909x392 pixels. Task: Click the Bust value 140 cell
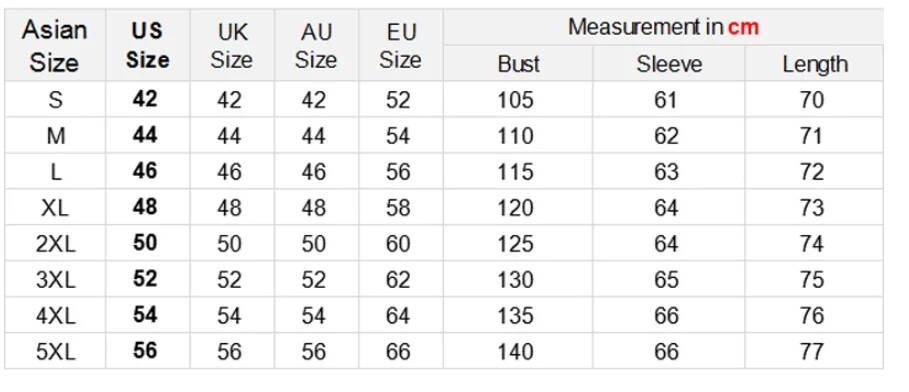click(x=518, y=351)
